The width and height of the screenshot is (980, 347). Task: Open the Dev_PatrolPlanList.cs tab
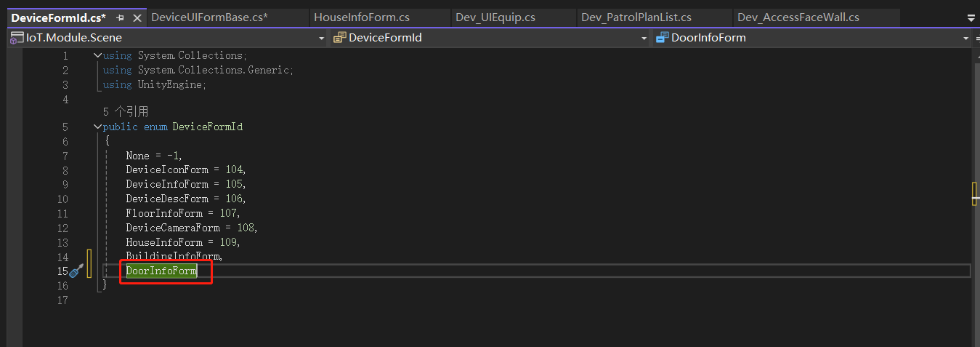pyautogui.click(x=636, y=17)
